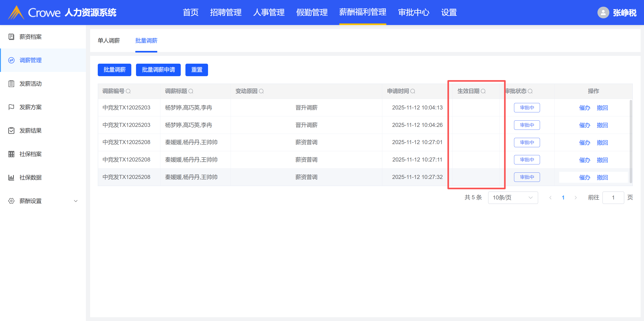The image size is (644, 321).
Task: Click 撤回 in the first row
Action: 602,108
